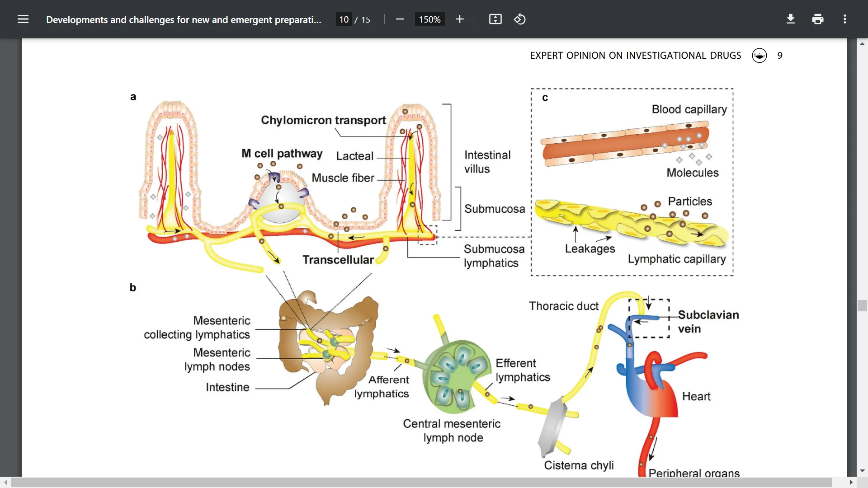Click the 'Intestine' label
Image resolution: width=868 pixels, height=488 pixels.
[x=227, y=387]
